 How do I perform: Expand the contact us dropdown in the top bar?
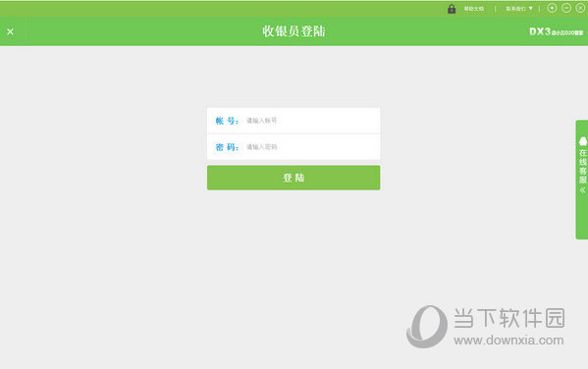coord(519,9)
